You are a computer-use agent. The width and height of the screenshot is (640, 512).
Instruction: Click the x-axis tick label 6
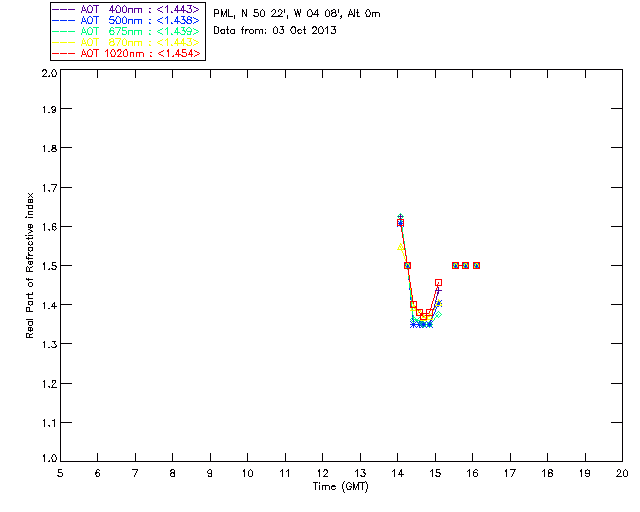[x=98, y=473]
